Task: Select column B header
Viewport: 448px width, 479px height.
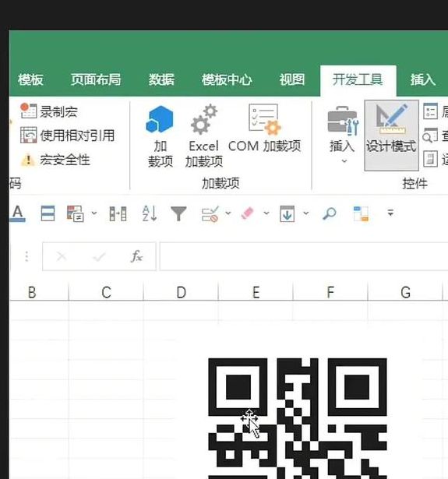Action: (x=39, y=292)
